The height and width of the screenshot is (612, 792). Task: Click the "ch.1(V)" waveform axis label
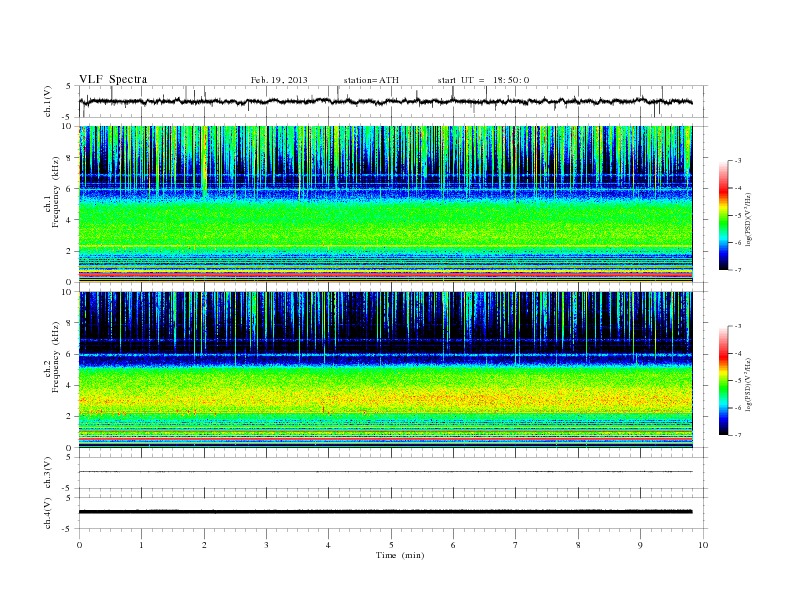pyautogui.click(x=48, y=101)
